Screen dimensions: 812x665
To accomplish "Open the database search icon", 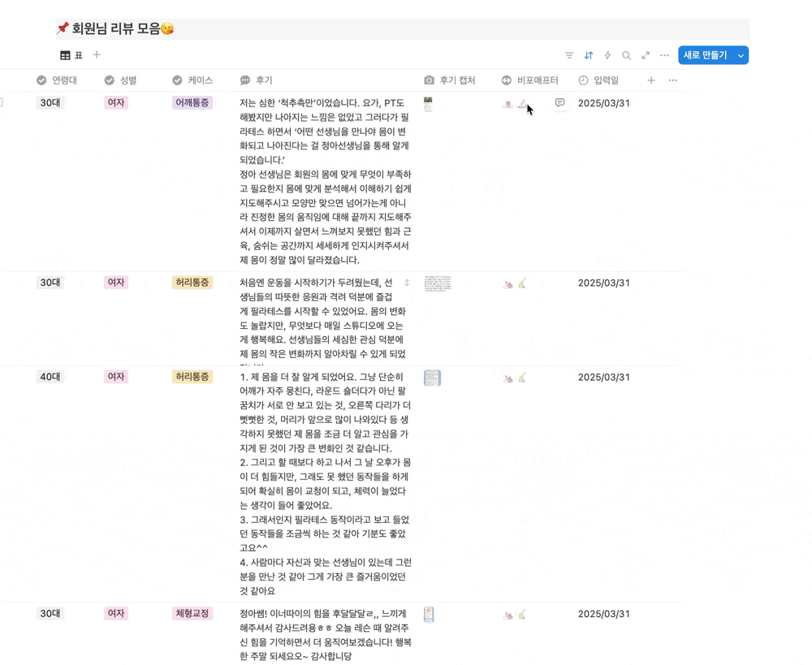I will point(626,55).
